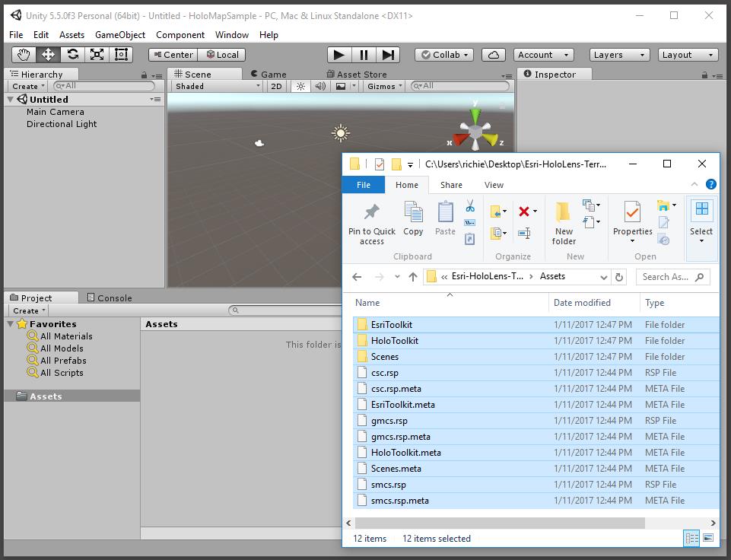
Task: Select the camera gizmo in scene view
Action: pyautogui.click(x=259, y=143)
